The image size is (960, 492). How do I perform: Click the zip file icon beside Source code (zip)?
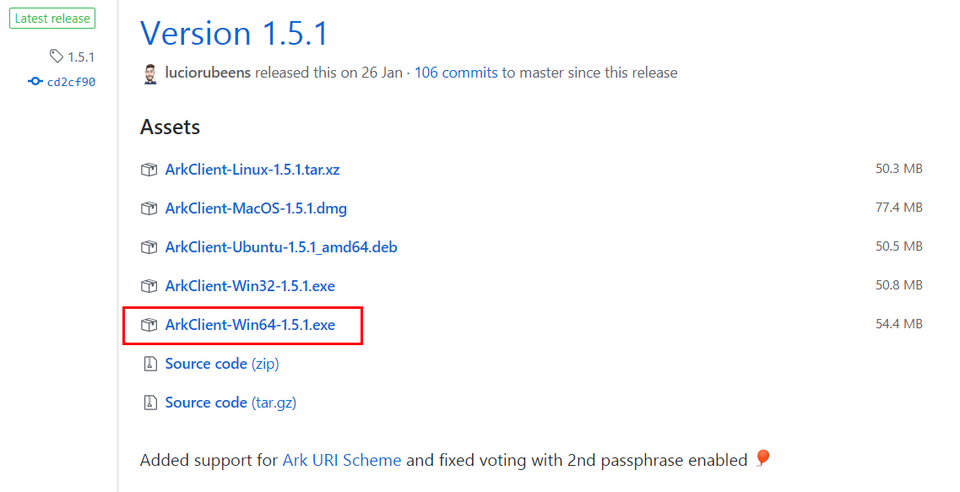tap(149, 364)
